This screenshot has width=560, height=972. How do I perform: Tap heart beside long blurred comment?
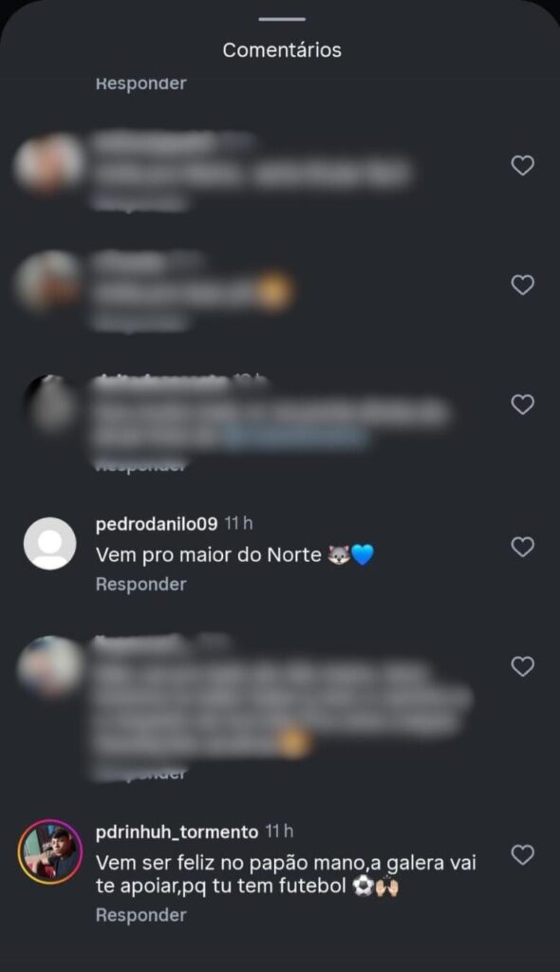click(x=522, y=666)
